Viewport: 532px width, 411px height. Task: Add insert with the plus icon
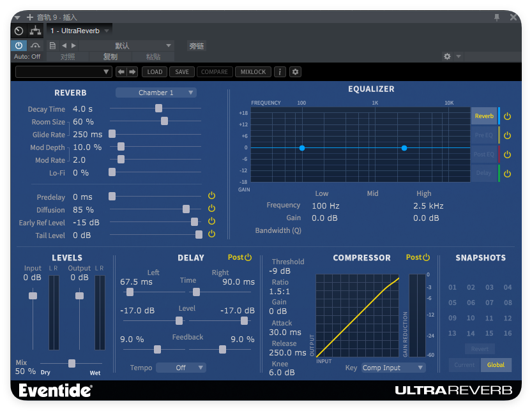point(30,17)
